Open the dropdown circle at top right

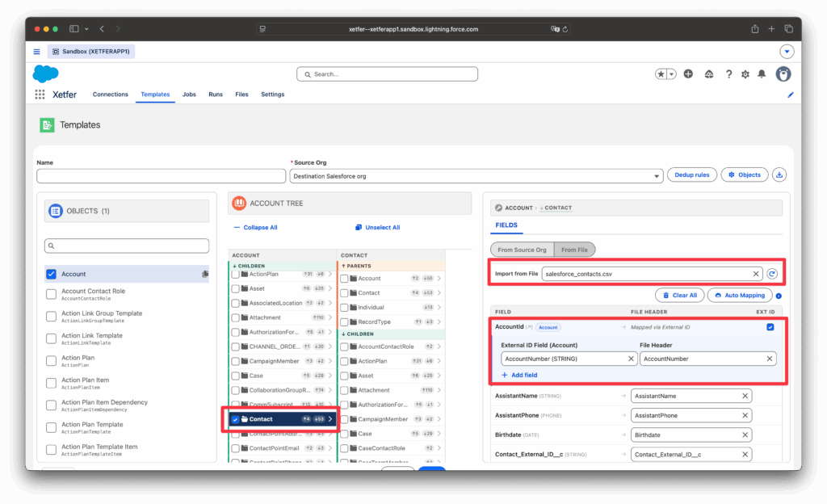(787, 52)
